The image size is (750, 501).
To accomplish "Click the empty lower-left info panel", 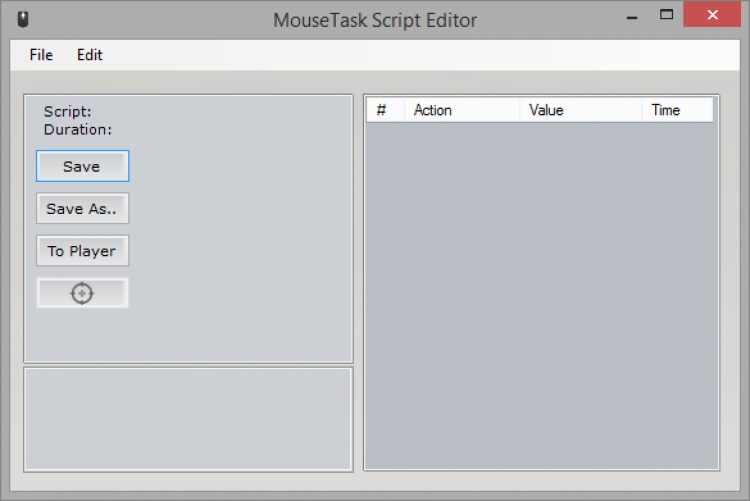I will pos(188,418).
